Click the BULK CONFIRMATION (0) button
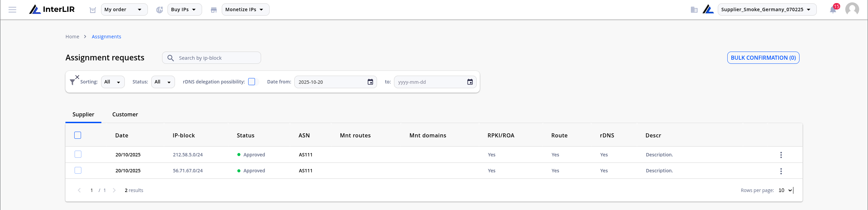This screenshot has height=210, width=868. coord(763,58)
